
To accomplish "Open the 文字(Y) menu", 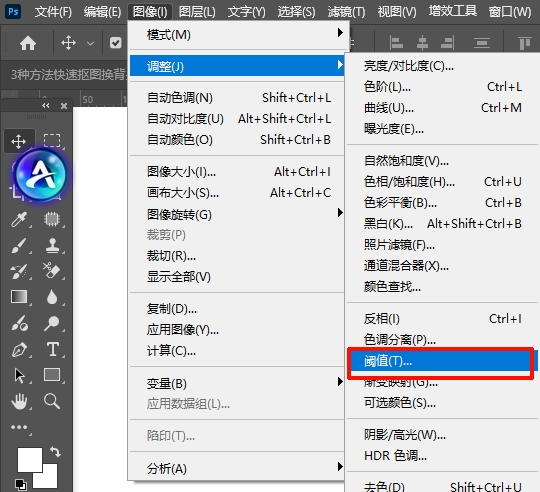I will (x=246, y=12).
